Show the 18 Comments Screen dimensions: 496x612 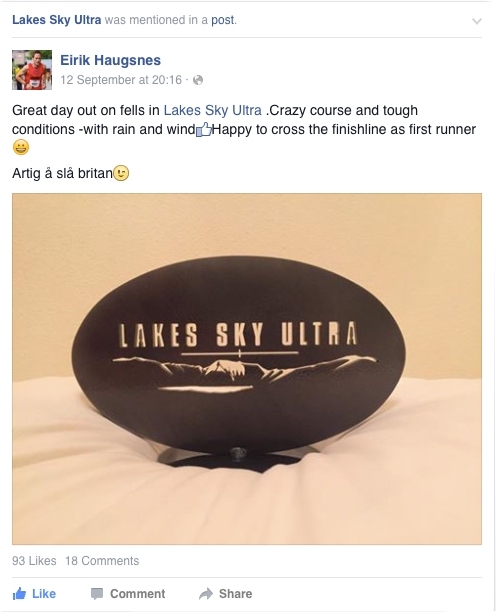[x=102, y=560]
